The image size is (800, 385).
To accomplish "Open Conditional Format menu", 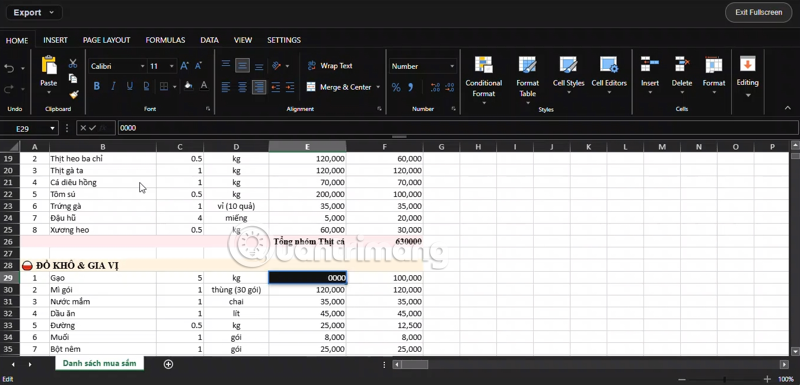I will pyautogui.click(x=484, y=79).
